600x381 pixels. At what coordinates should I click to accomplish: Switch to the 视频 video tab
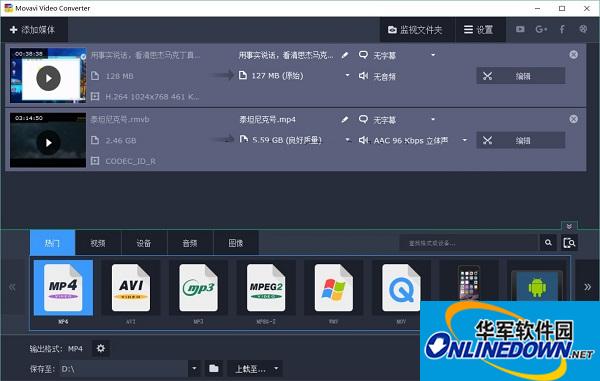point(98,243)
